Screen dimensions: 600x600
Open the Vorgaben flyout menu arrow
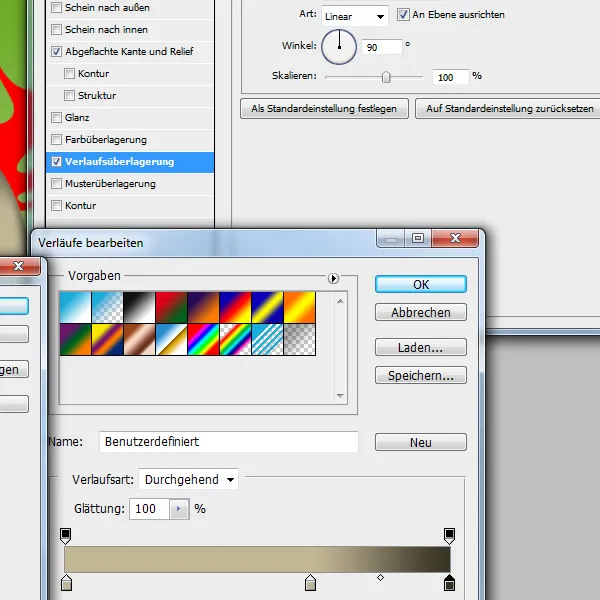pos(333,278)
